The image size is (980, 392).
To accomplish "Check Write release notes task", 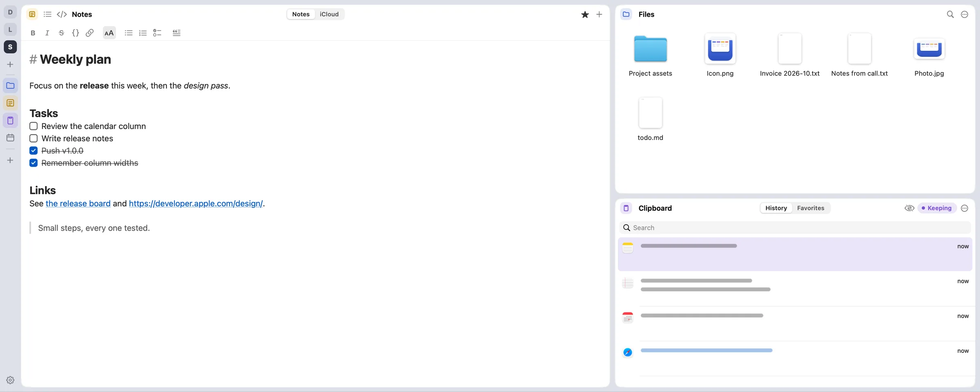I will 33,138.
